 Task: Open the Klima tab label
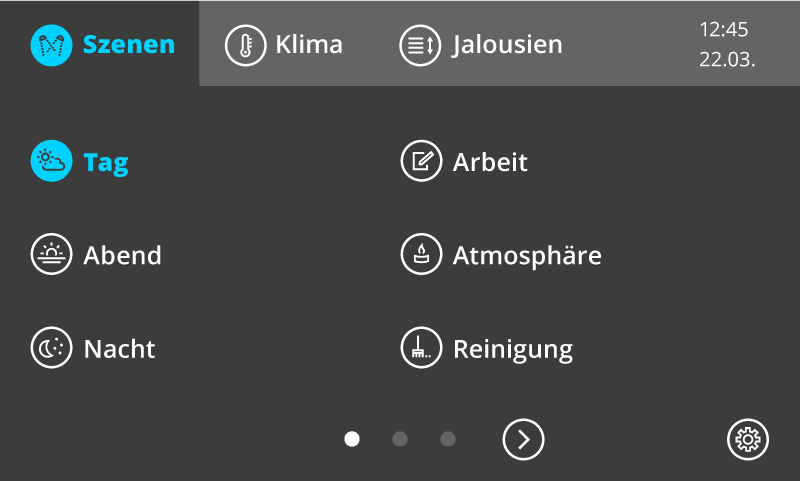(309, 45)
